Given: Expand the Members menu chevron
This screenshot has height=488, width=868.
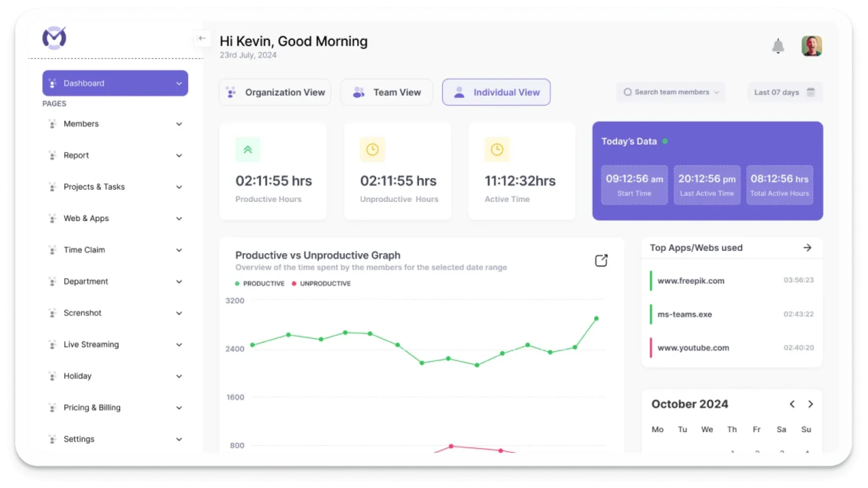Looking at the screenshot, I should [x=179, y=124].
